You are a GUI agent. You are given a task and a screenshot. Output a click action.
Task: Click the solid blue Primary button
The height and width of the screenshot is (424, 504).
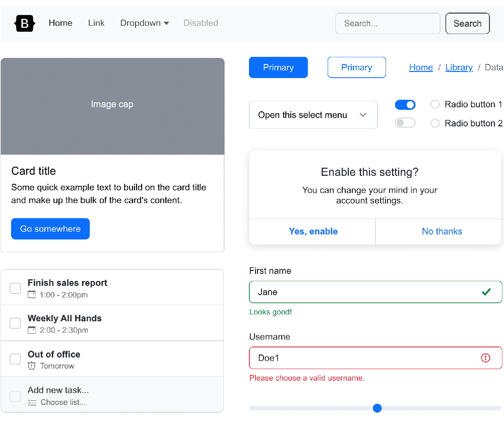pyautogui.click(x=278, y=67)
